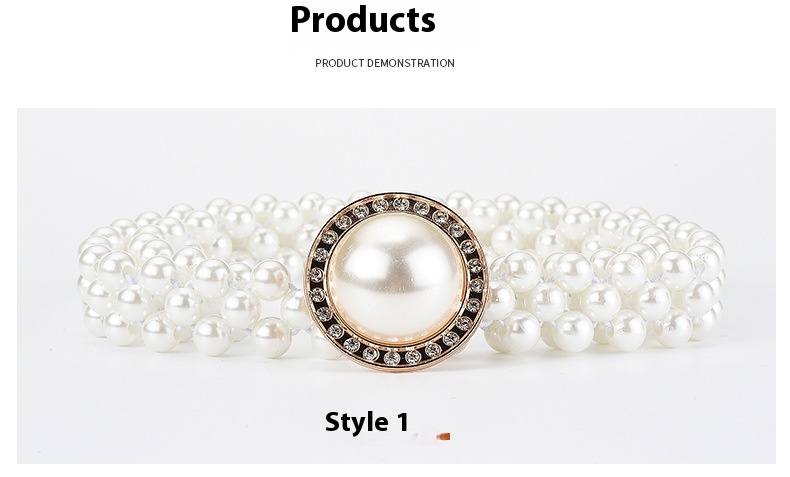790x477 pixels.
Task: Click the word "Style" in the caption
Action: pos(357,422)
